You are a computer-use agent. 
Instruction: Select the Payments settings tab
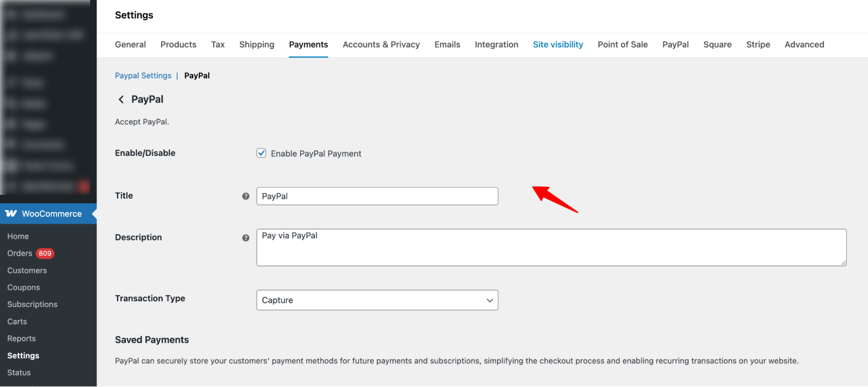308,44
